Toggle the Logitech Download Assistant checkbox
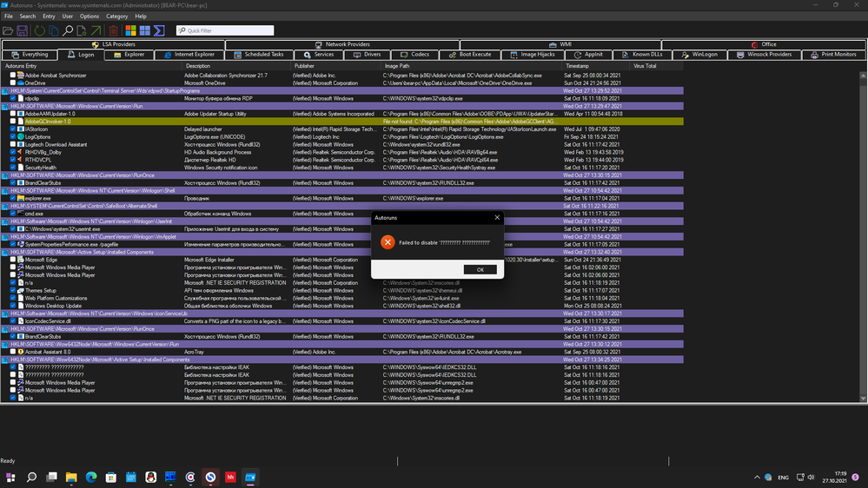Viewport: 868px width, 488px height. (x=13, y=144)
